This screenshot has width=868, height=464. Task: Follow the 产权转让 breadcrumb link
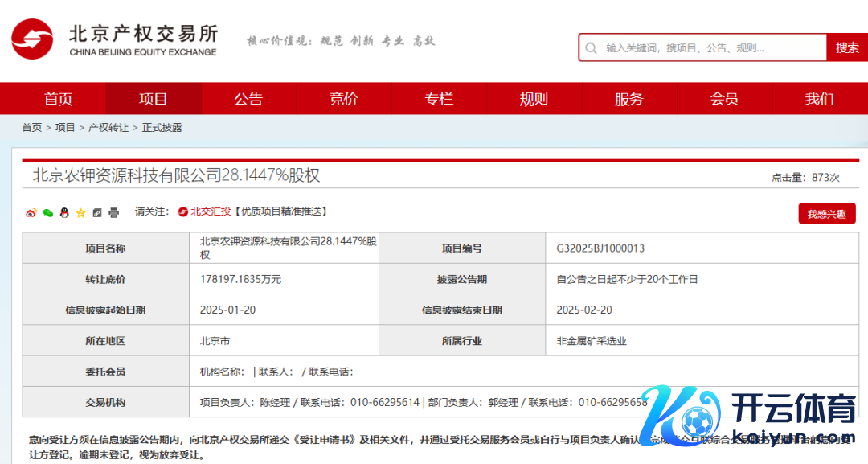[x=108, y=128]
